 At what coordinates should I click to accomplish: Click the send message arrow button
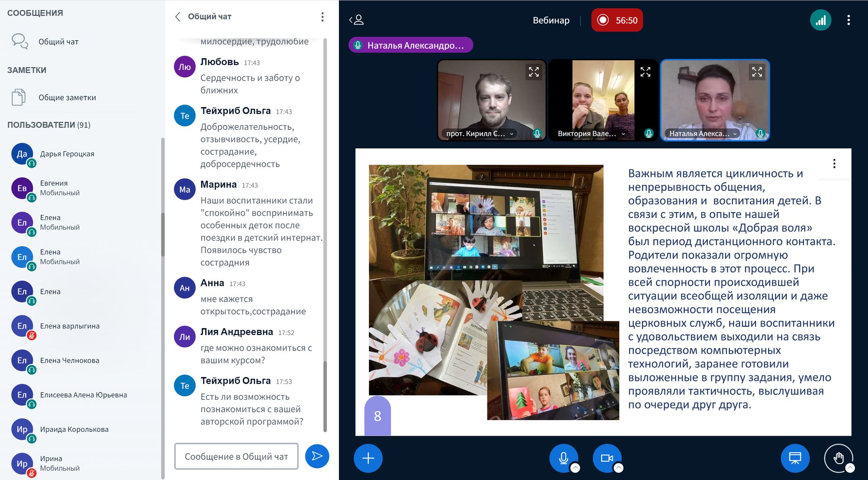click(x=317, y=456)
